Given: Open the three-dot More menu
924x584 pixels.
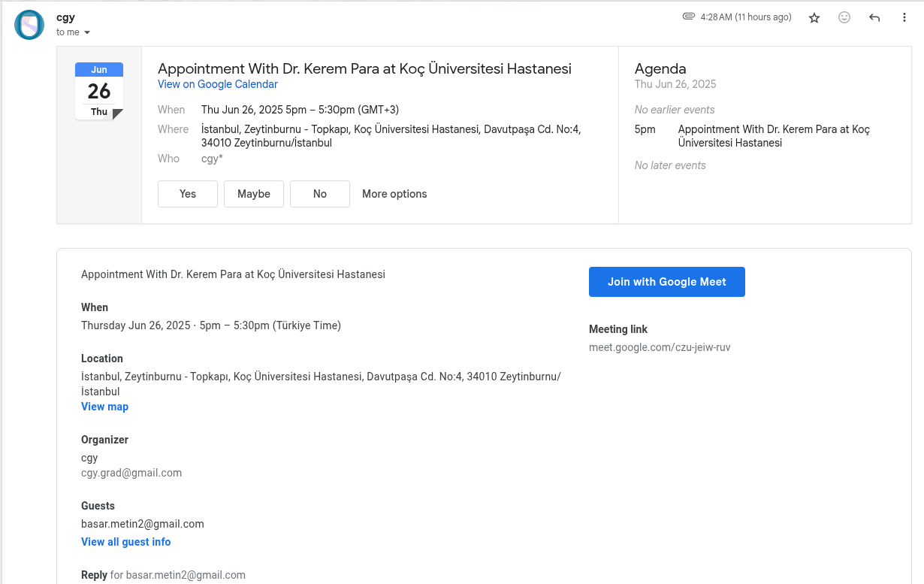Looking at the screenshot, I should [x=904, y=17].
